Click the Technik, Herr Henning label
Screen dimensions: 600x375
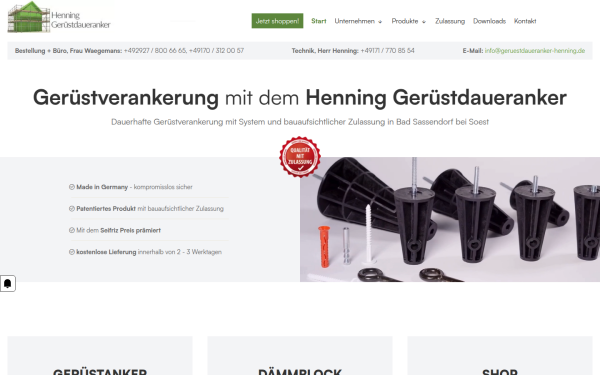(325, 51)
